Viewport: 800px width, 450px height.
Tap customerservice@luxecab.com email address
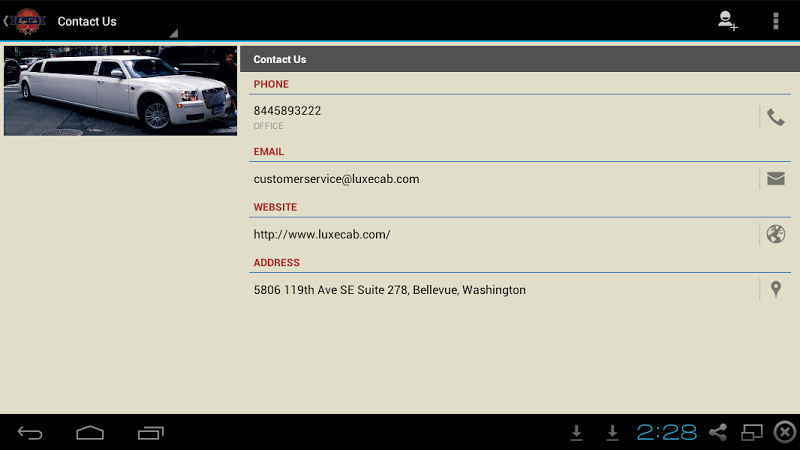(x=336, y=179)
